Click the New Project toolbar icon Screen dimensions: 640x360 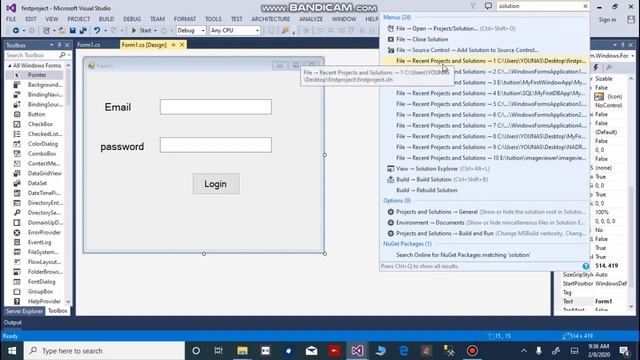(46, 30)
